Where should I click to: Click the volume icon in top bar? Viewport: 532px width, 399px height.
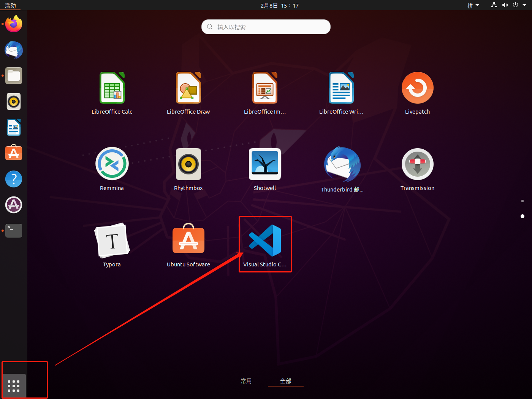[505, 5]
